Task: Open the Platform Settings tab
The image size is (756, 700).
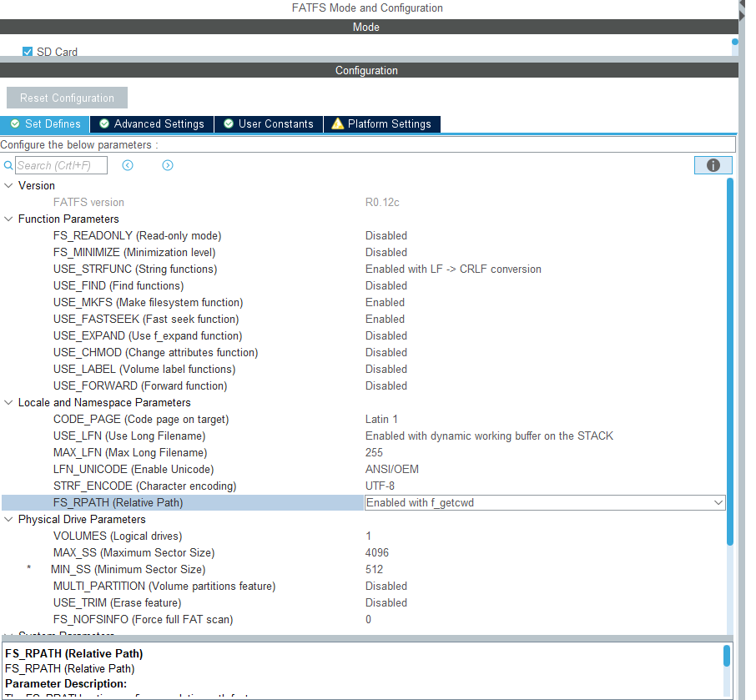Action: pos(382,124)
